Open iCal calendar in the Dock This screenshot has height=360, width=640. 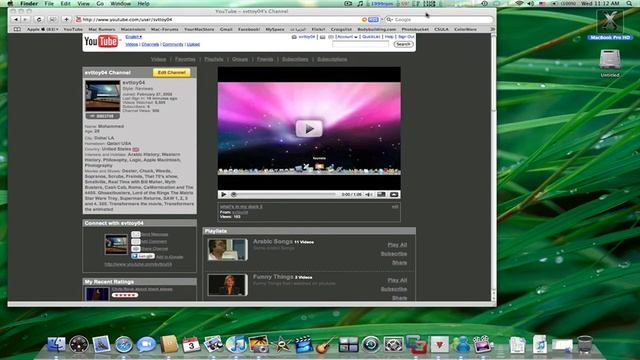(x=191, y=345)
